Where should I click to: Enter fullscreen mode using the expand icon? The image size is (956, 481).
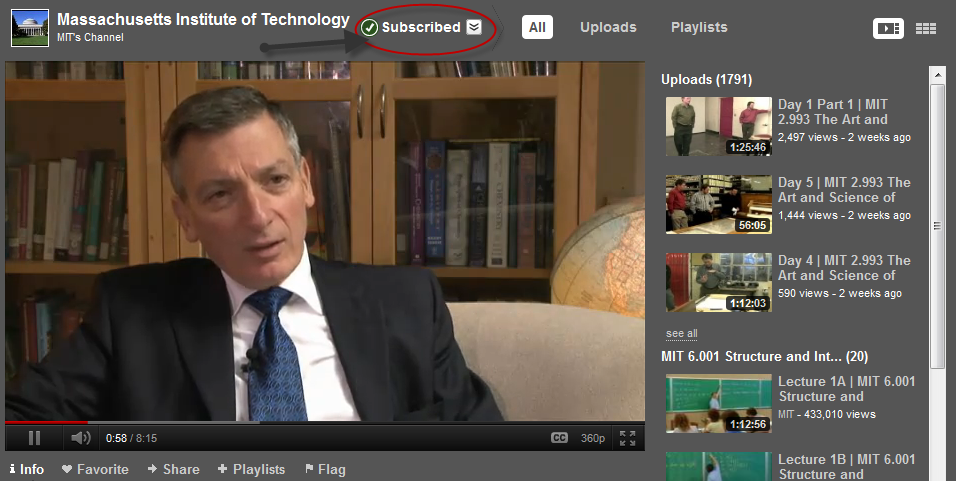[627, 438]
